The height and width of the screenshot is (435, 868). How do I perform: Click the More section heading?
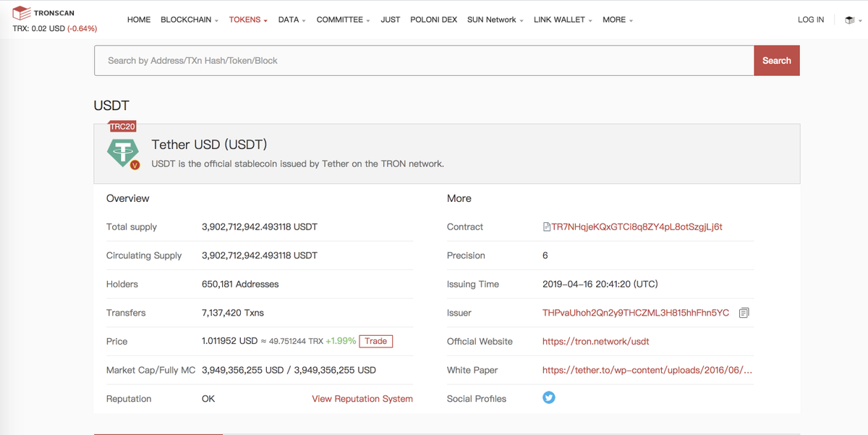tap(459, 198)
